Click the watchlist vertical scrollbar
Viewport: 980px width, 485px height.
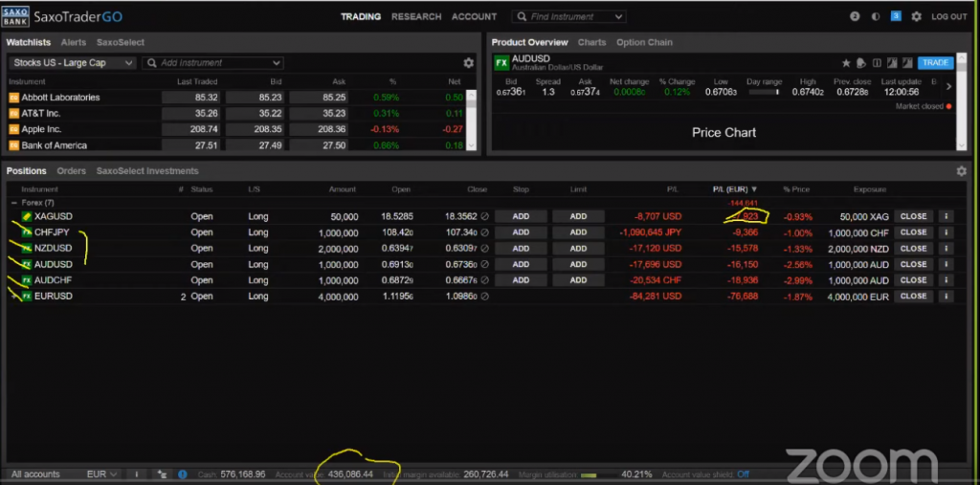[472, 120]
